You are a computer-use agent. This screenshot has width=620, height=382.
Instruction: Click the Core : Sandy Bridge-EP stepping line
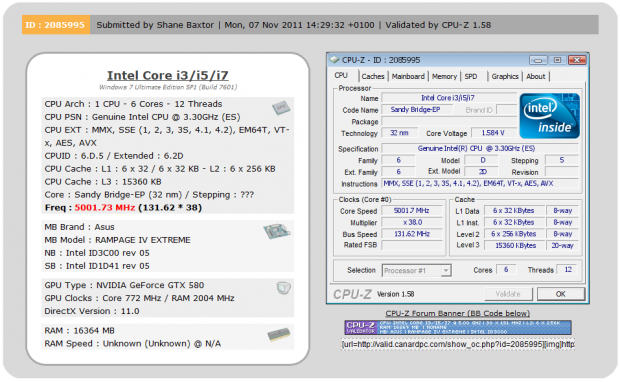(x=149, y=195)
